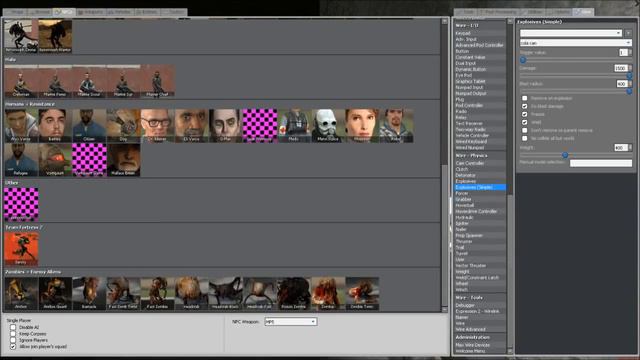Uncheck the Freeze option
Viewport: 640px width, 360px height.
pos(524,114)
